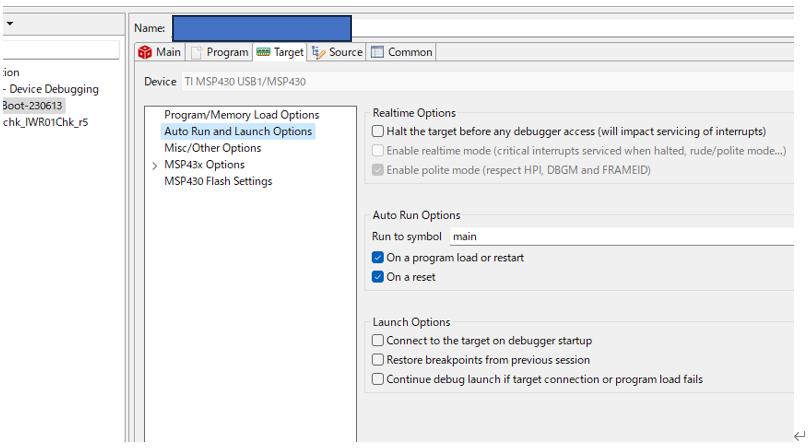808x448 pixels.
Task: Select the chk_IWR01Chk_r5 launch configuration
Action: (45, 122)
